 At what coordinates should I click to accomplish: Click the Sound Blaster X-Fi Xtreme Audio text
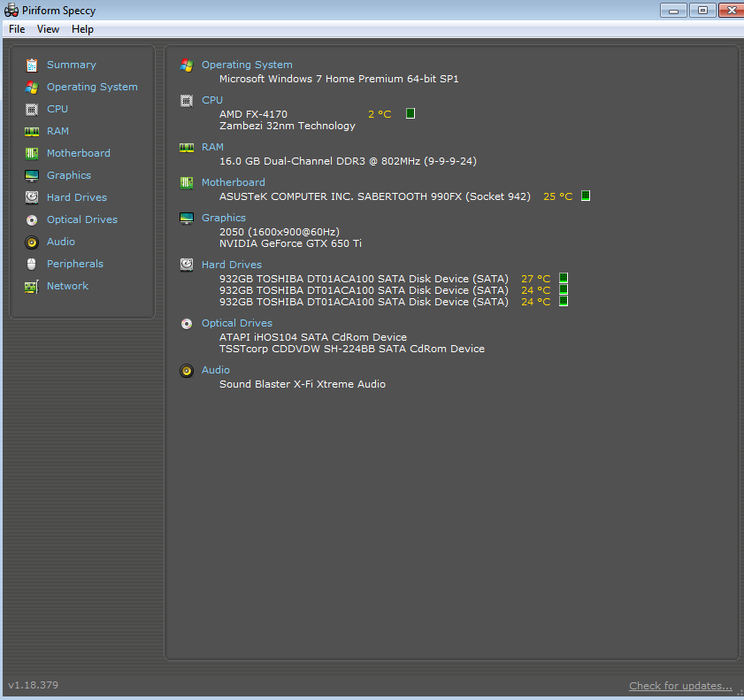(x=303, y=384)
